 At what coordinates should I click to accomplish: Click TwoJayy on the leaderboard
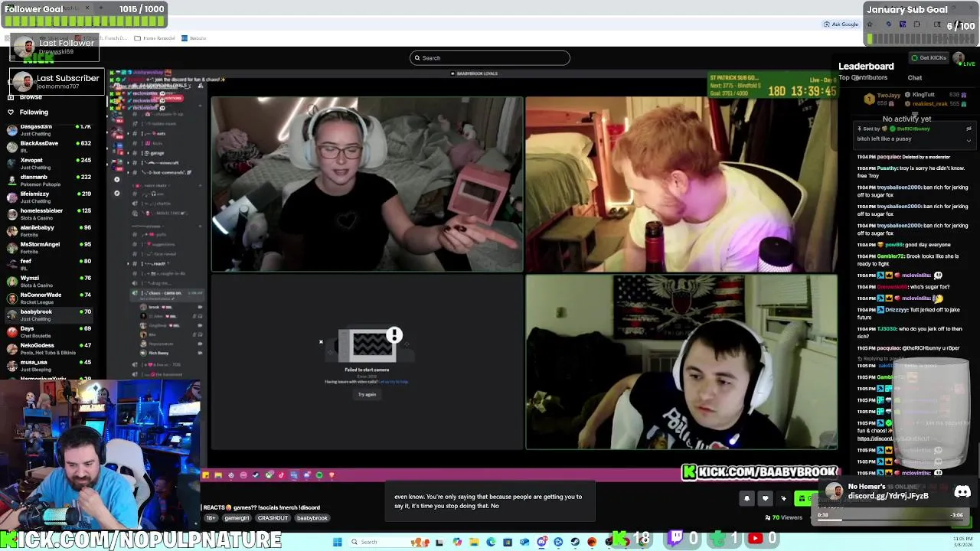[x=888, y=96]
